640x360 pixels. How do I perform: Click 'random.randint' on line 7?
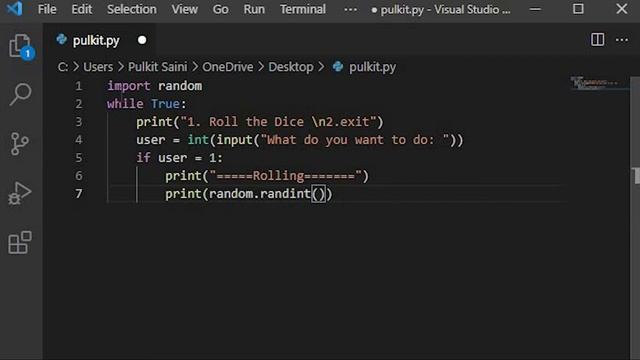(x=260, y=194)
